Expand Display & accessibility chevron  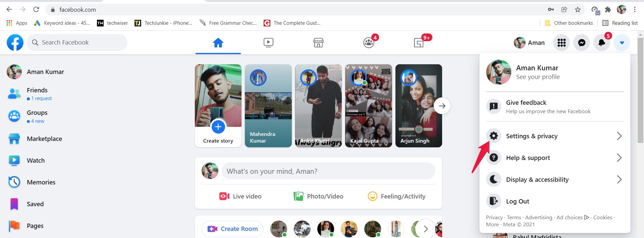point(619,179)
